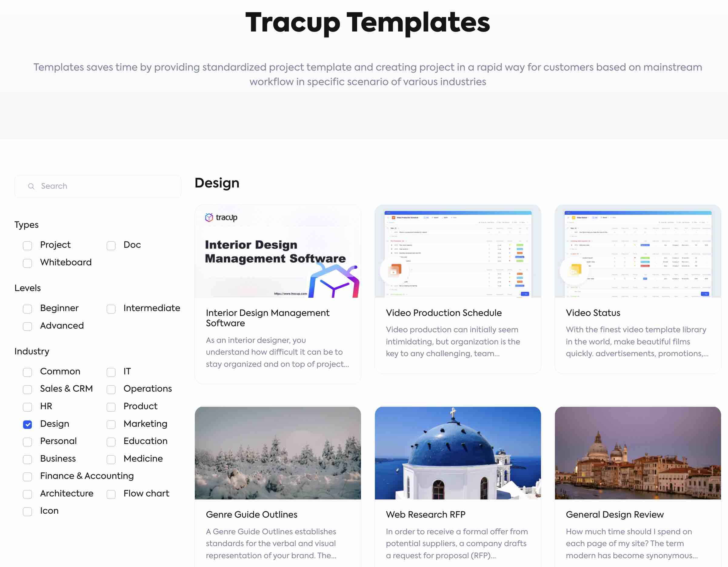Check the Marketing industry filter
Viewport: 728px width, 567px height.
[x=111, y=424]
